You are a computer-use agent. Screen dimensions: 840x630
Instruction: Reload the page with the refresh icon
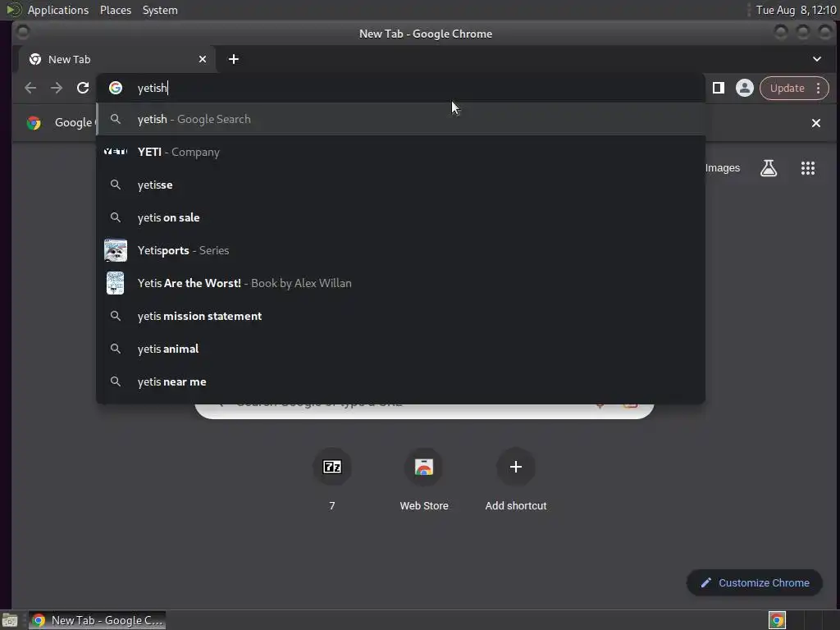(83, 88)
